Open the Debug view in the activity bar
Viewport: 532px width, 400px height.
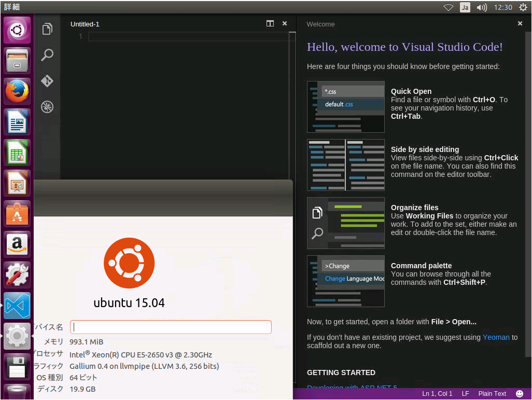point(47,107)
